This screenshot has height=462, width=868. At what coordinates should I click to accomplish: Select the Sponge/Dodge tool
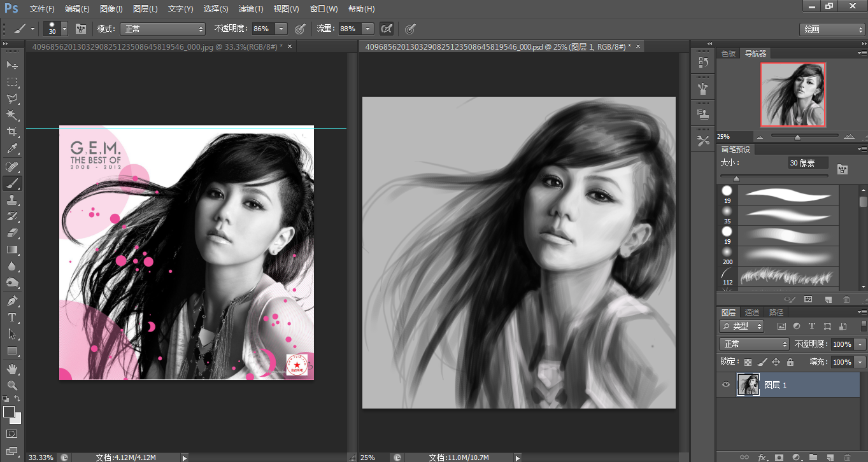(x=12, y=283)
